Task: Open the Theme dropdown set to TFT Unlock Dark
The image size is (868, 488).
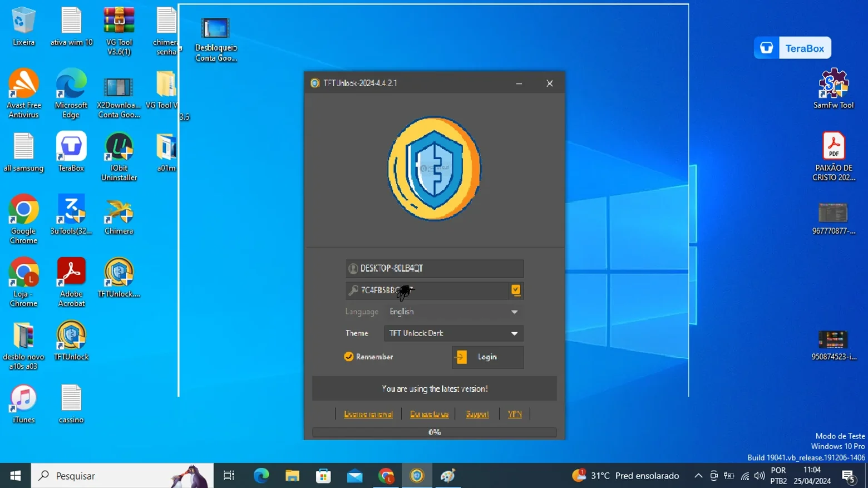Action: [x=453, y=333]
